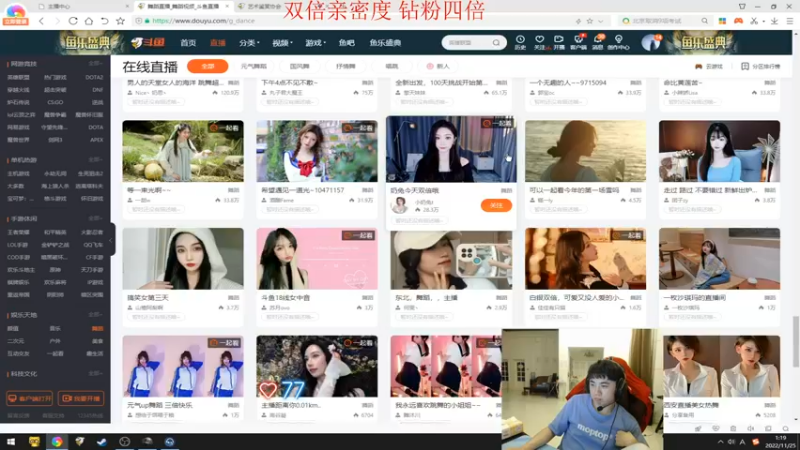Open 分区排行榜 ranking link

pos(760,66)
